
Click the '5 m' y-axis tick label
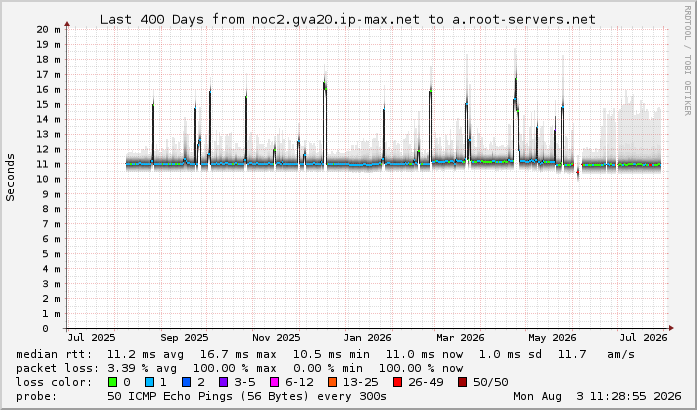tap(52, 254)
